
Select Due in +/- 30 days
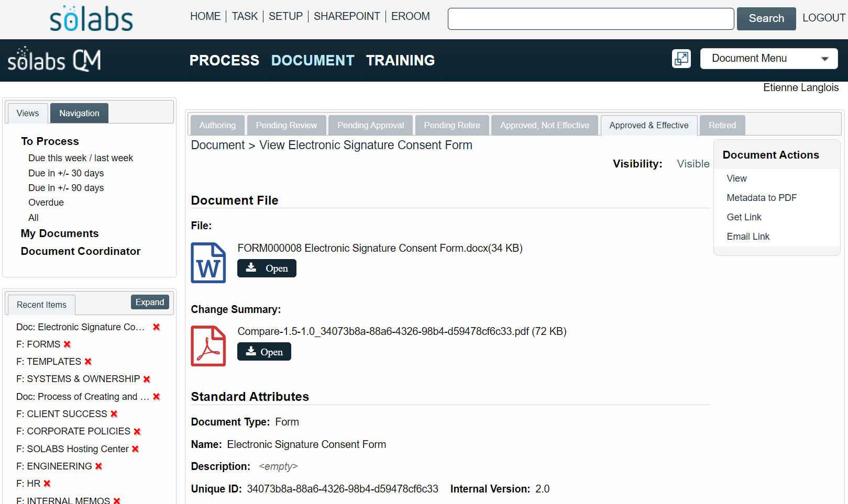click(66, 173)
